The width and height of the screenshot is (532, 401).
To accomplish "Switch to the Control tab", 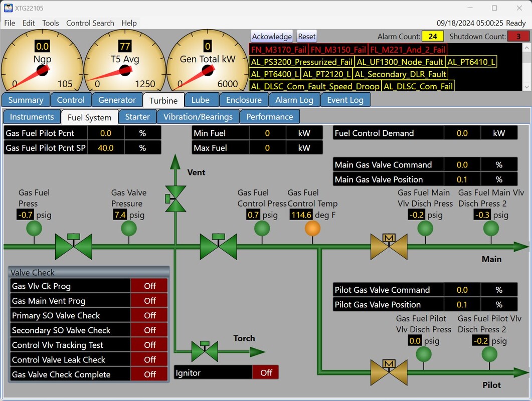I will [x=71, y=100].
